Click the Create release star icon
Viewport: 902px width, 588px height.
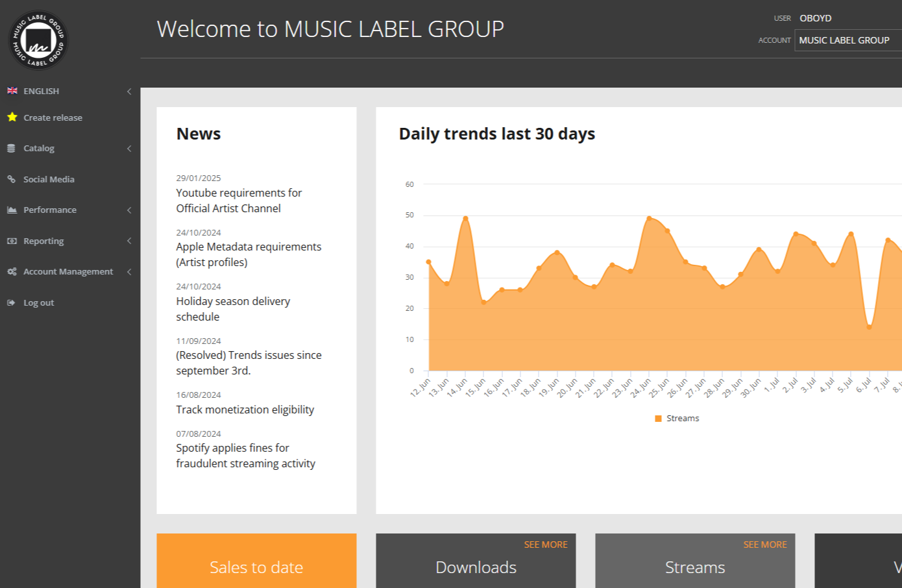(12, 117)
